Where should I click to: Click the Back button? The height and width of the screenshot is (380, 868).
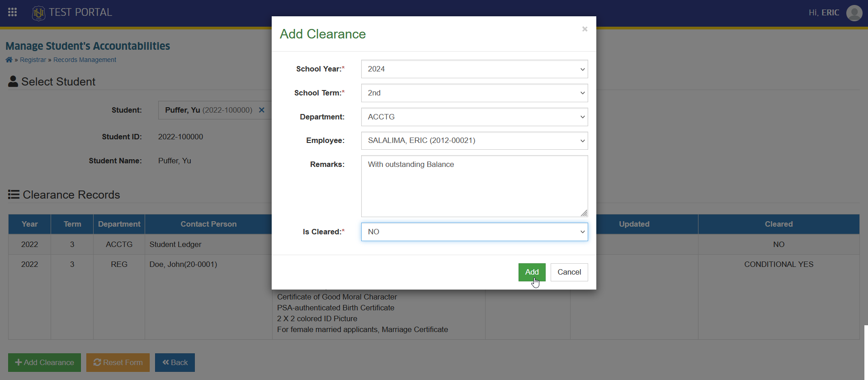click(175, 362)
